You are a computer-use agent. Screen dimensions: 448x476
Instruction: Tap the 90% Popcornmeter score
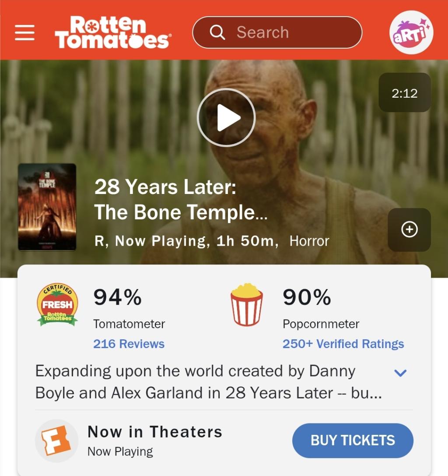tap(307, 296)
